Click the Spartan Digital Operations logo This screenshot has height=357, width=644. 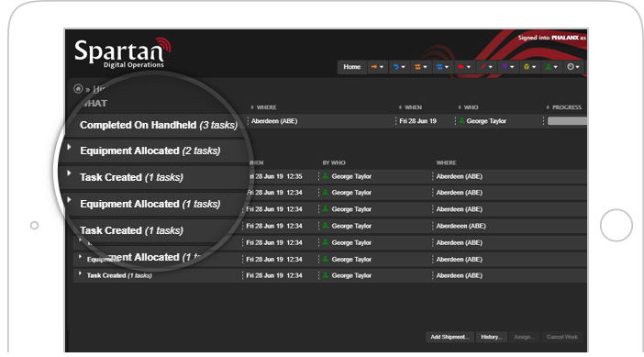(122, 52)
